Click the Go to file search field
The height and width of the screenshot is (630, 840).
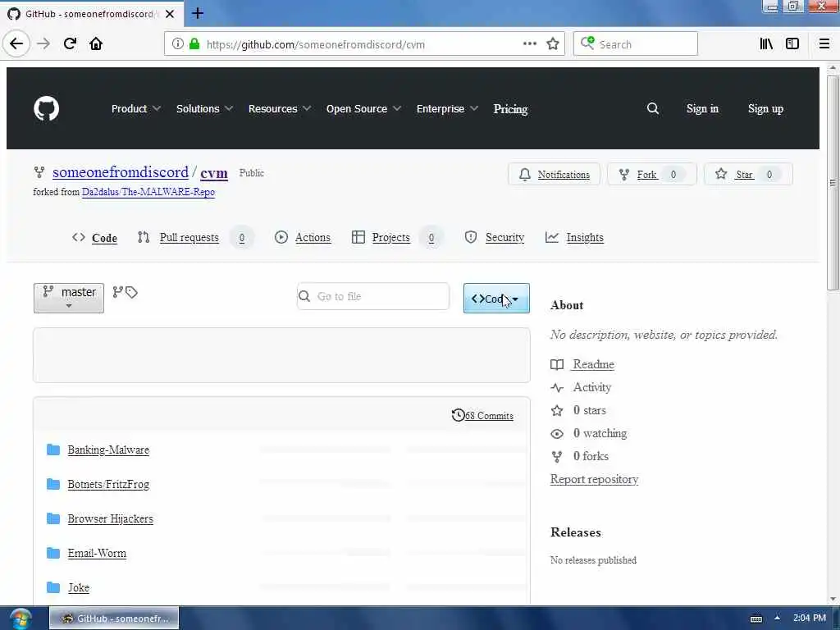373,296
